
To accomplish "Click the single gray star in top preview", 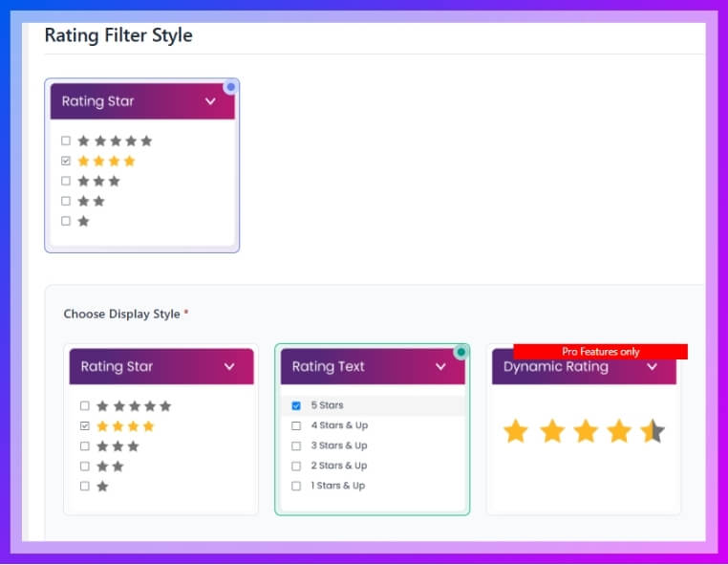I will pos(83,221).
